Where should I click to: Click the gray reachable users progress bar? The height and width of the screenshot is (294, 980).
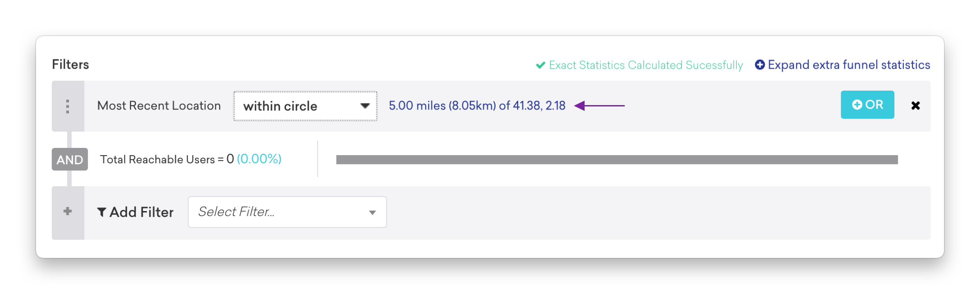tap(617, 160)
